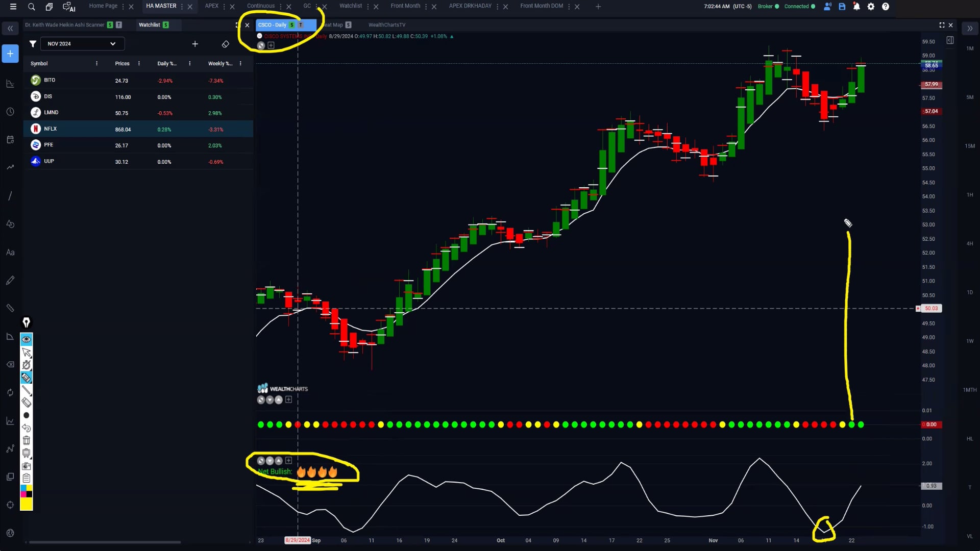Image resolution: width=980 pixels, height=551 pixels.
Task: Click the undo arrow in drawing palette
Action: (x=27, y=428)
